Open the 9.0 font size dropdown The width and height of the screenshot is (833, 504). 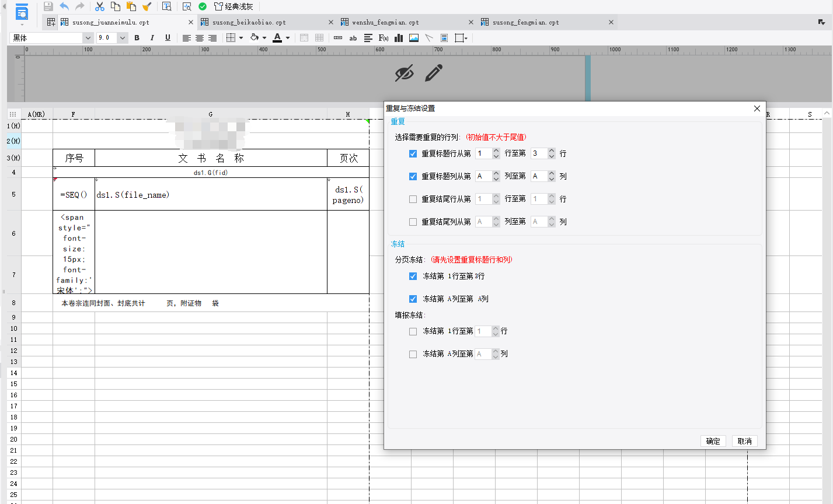[123, 38]
